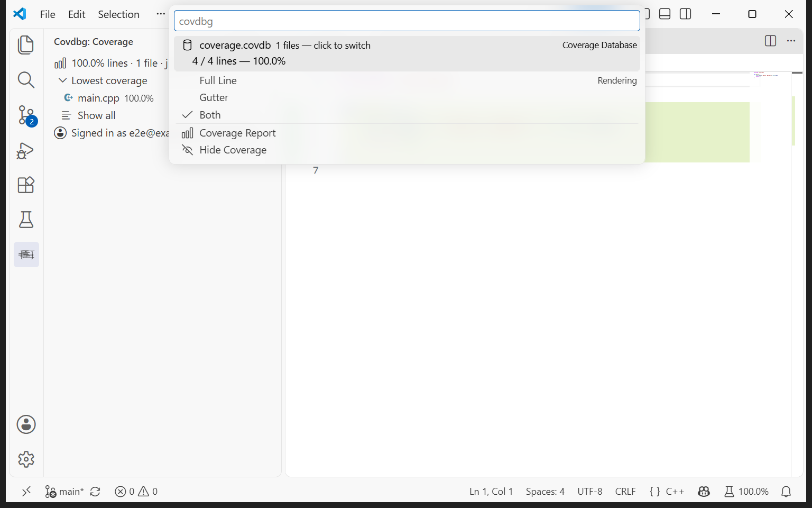
Task: Click the coverage 100.0% status bar item
Action: click(746, 492)
